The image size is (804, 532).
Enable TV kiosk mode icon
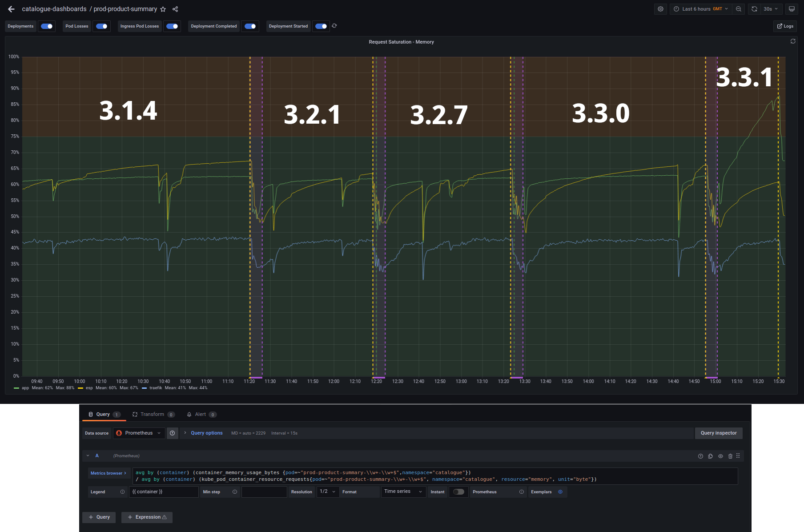point(792,9)
